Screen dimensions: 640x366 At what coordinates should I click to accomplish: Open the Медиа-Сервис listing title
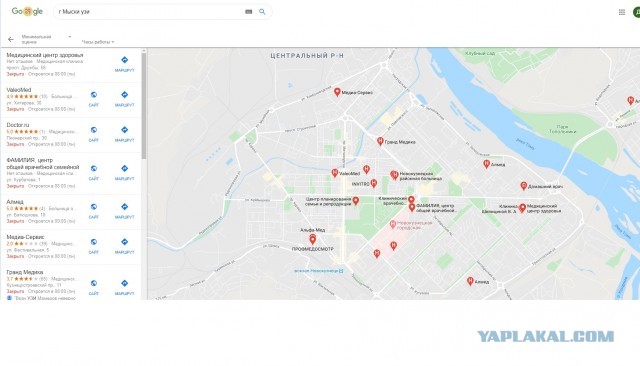(x=25, y=237)
